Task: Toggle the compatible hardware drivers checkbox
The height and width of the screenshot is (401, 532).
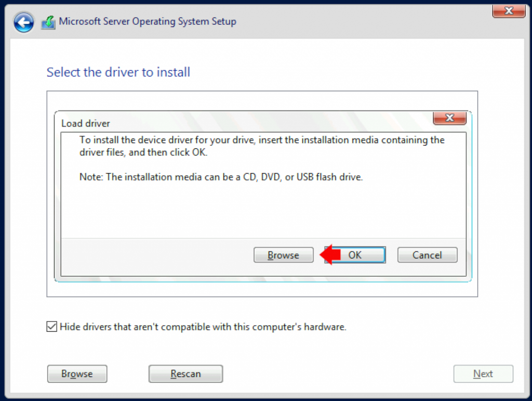Action: tap(51, 327)
